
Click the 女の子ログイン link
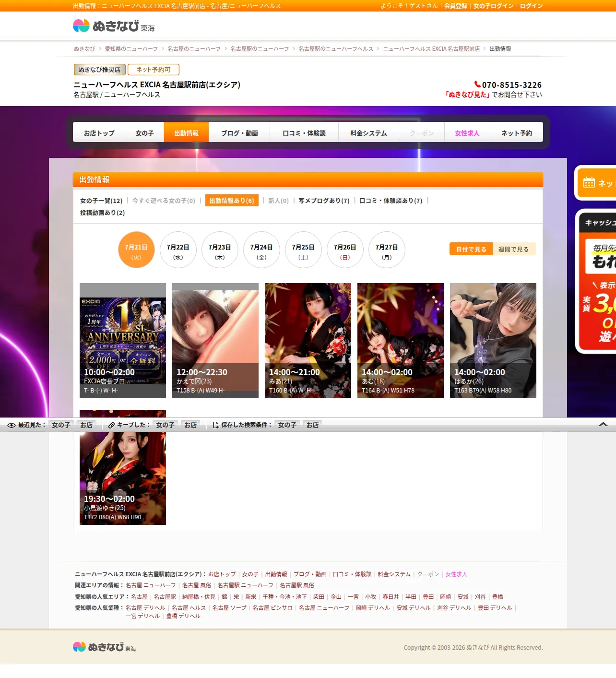pos(494,6)
